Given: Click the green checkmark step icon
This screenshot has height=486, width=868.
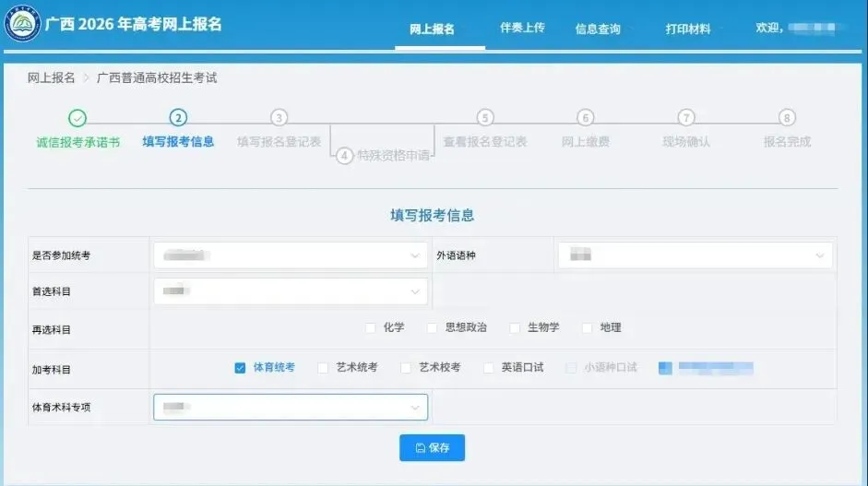Looking at the screenshot, I should [x=77, y=118].
